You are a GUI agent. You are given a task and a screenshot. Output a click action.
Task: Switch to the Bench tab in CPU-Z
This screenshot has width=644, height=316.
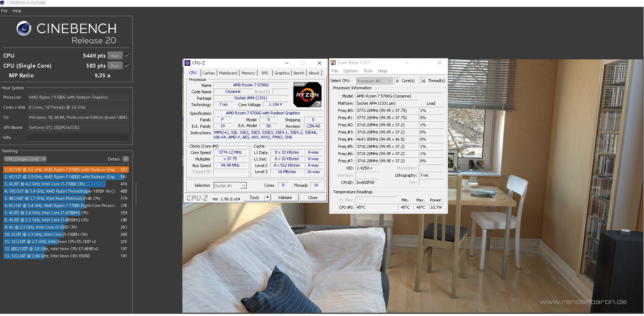coord(299,73)
